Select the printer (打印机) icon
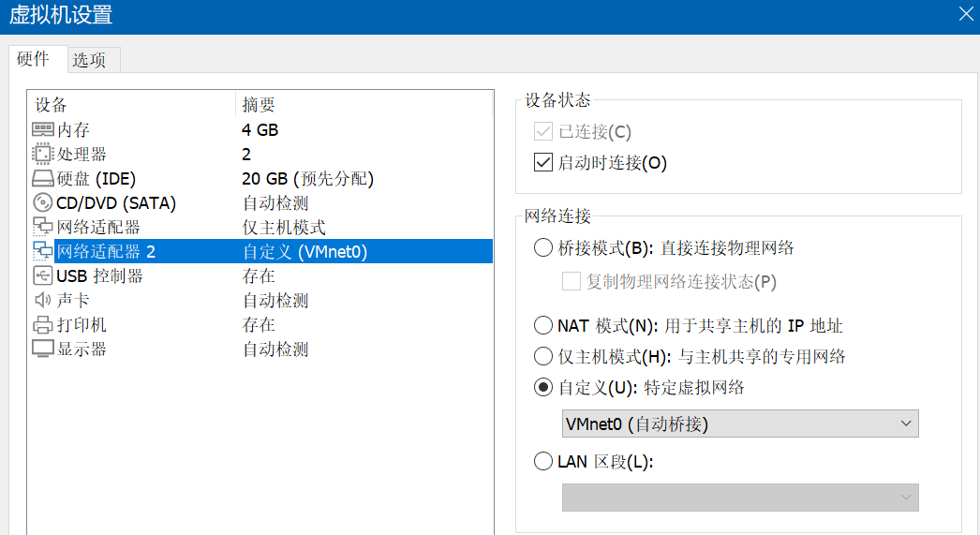Screen dimensions: 980x535 43,325
